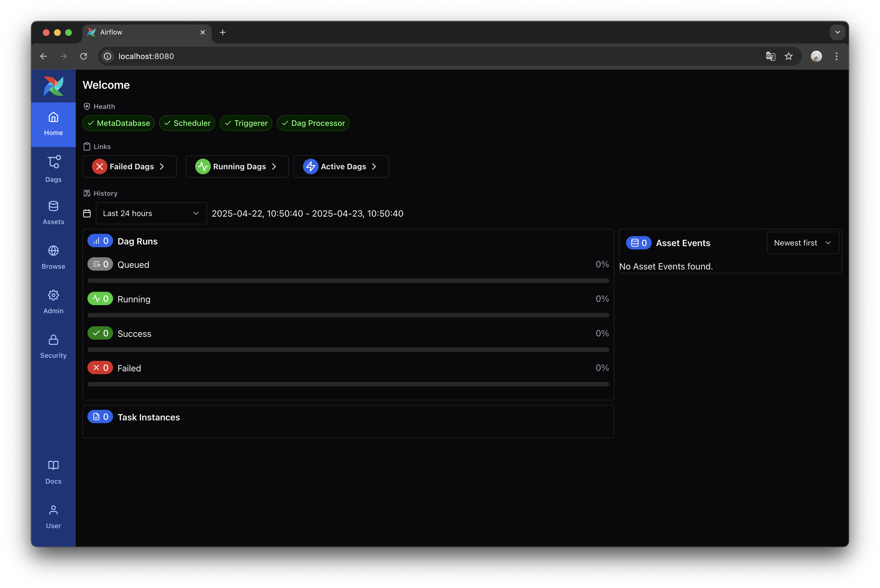Click the MetaDatabase health badge
Screen dimensions: 880x588
pos(118,123)
